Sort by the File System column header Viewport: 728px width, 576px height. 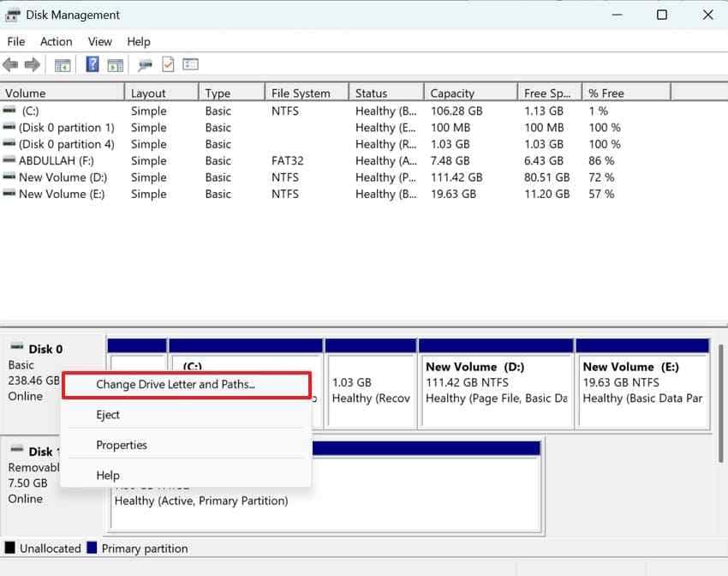tap(307, 93)
